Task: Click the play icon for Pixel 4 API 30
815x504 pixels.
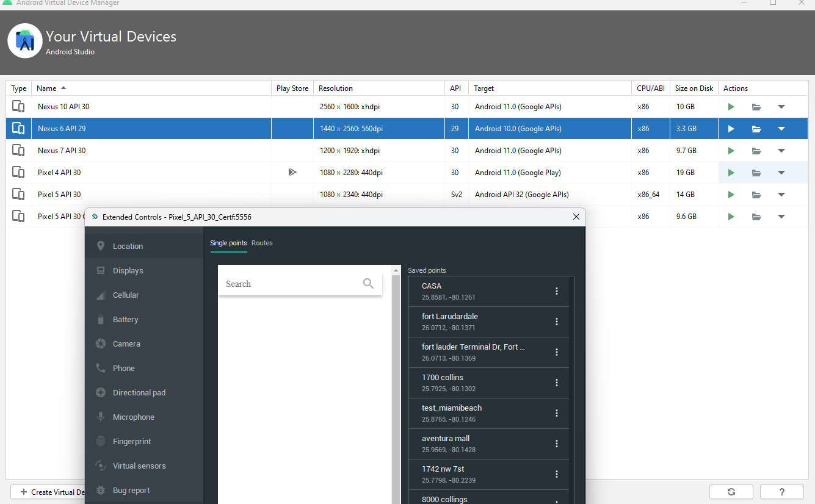Action: (731, 173)
